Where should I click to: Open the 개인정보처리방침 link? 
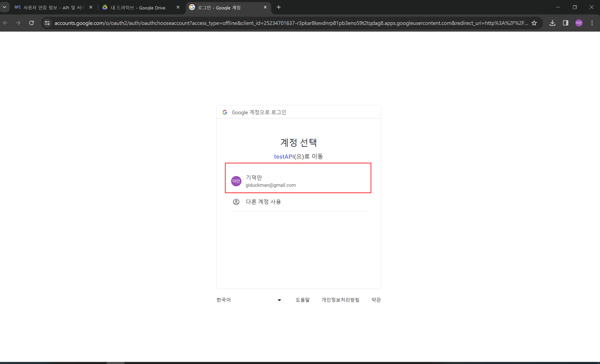click(340, 300)
